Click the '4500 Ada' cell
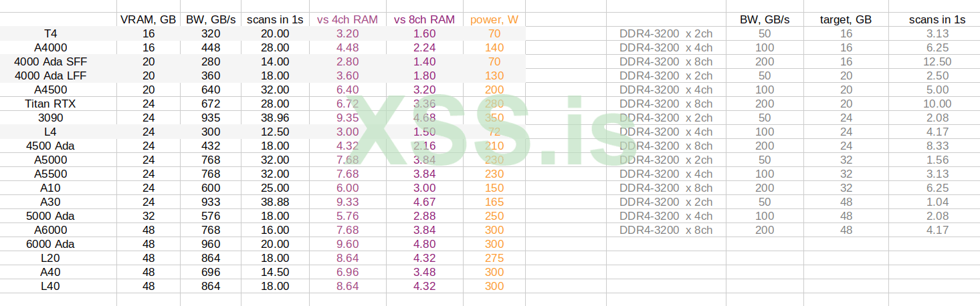Screen dimensions: 980x306 pyautogui.click(x=50, y=146)
